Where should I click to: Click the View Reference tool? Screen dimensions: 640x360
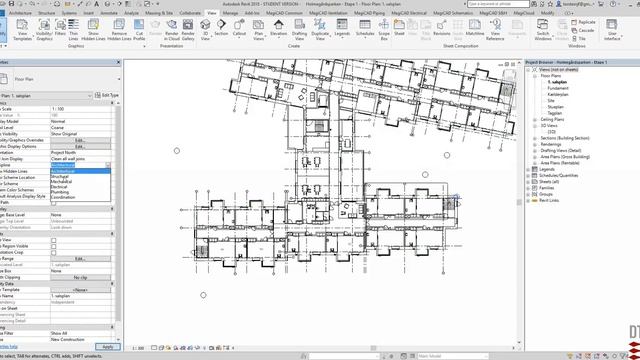[x=495, y=29]
